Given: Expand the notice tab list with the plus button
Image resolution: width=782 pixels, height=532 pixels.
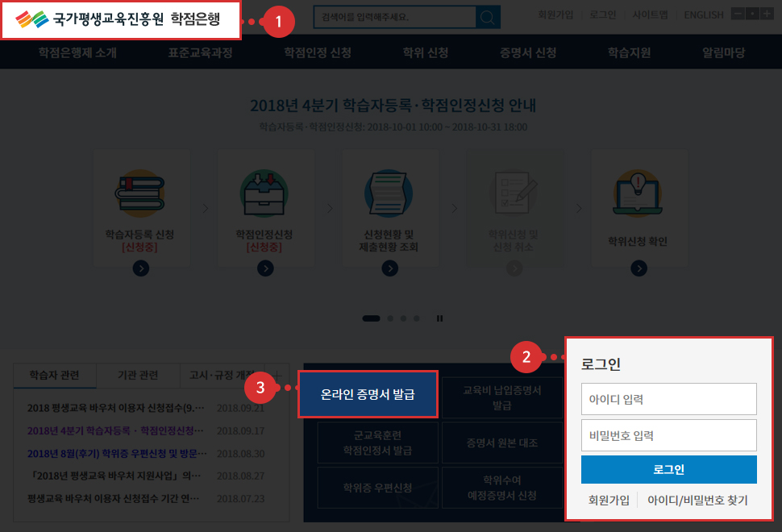Looking at the screenshot, I should click(279, 376).
